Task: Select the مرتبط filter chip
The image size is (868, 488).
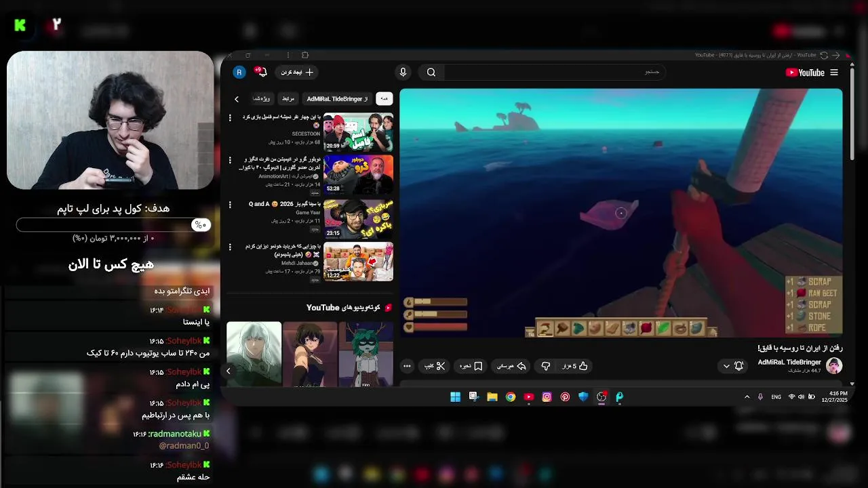Action: pos(288,99)
